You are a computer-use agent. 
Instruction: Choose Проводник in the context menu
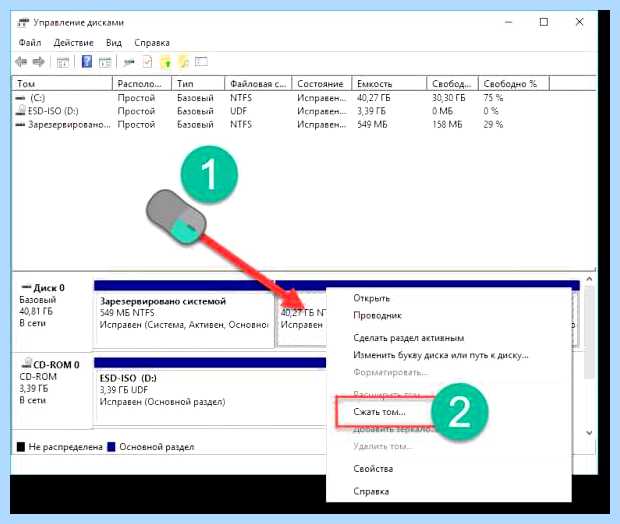378,316
